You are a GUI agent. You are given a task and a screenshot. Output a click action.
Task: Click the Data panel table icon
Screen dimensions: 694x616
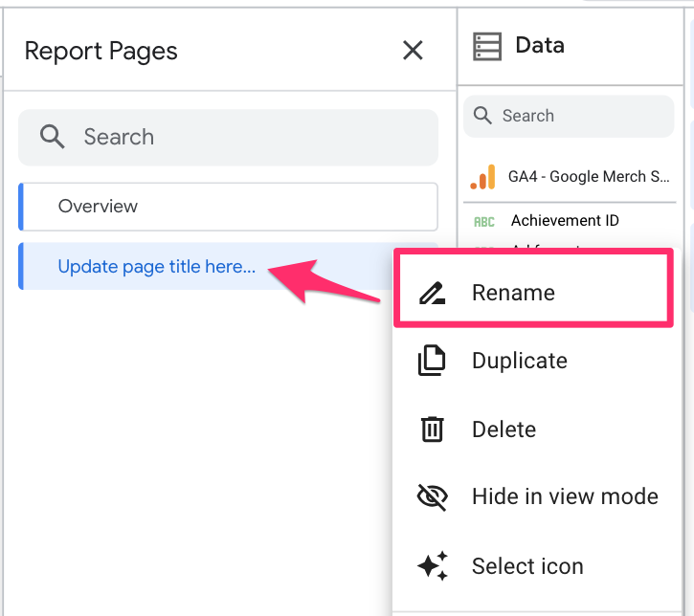[487, 46]
